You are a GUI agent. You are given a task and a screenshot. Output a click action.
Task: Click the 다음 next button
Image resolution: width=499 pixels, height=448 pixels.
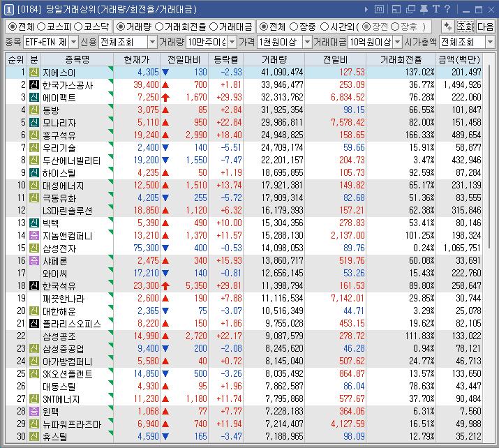click(485, 27)
